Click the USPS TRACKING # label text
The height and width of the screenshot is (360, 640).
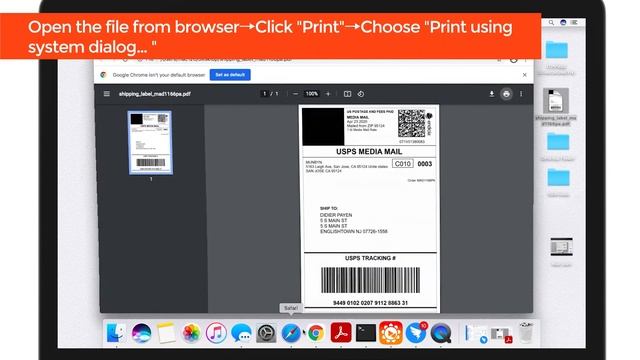coord(370,258)
